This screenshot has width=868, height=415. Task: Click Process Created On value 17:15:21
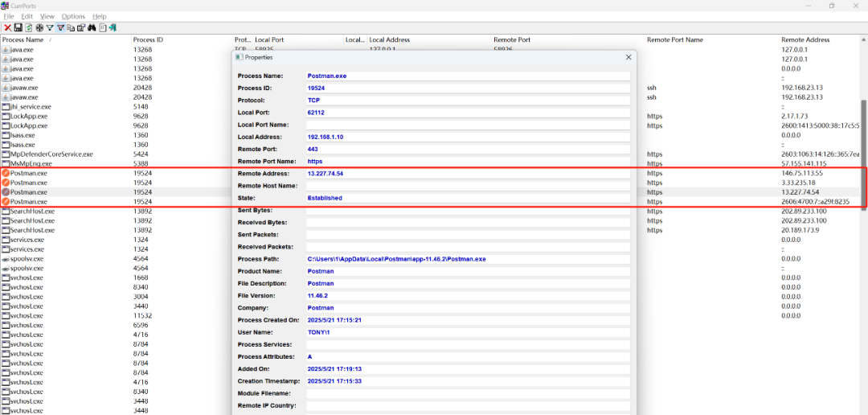pos(334,320)
